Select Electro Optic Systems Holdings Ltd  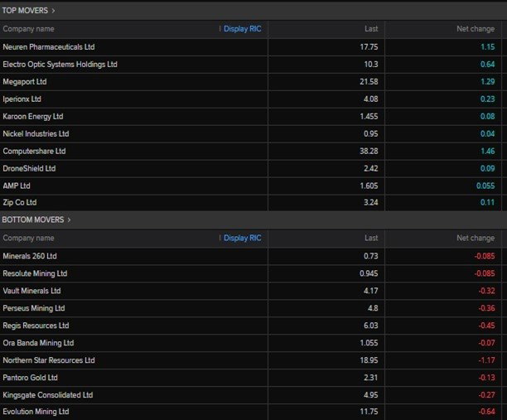click(60, 65)
